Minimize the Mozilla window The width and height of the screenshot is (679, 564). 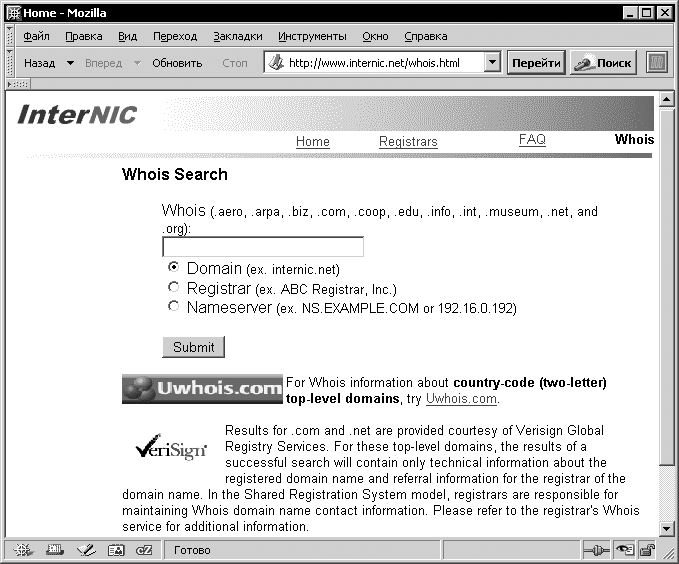tap(630, 13)
